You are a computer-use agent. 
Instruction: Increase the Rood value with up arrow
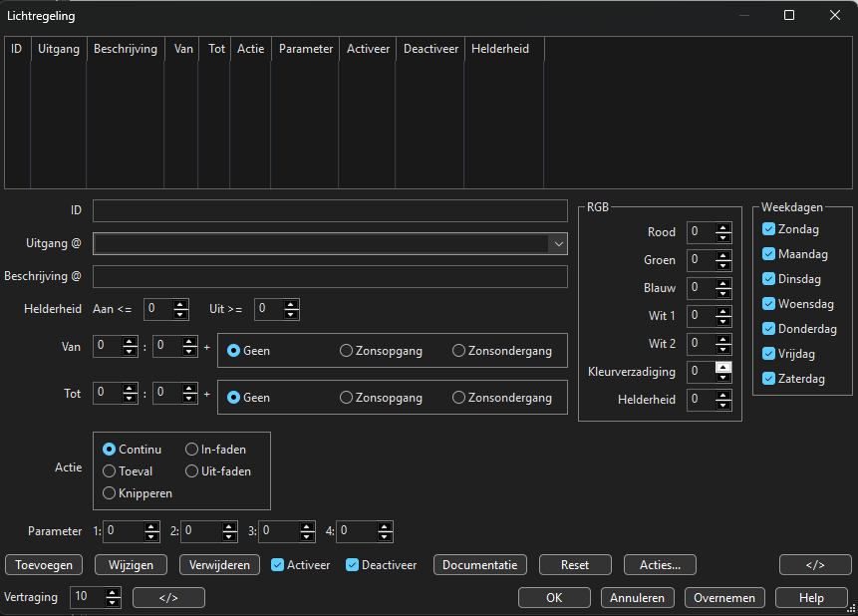[723, 227]
